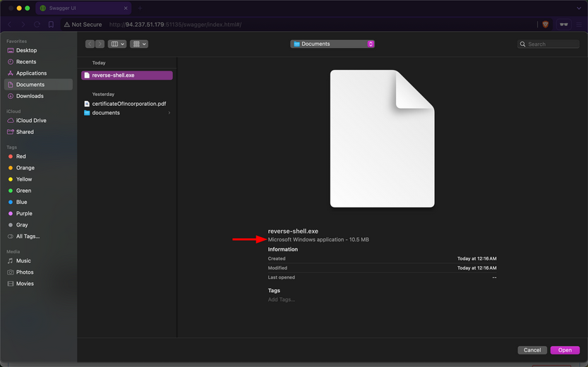This screenshot has height=367, width=588.
Task: Click the forward navigation arrow
Action: pos(100,44)
